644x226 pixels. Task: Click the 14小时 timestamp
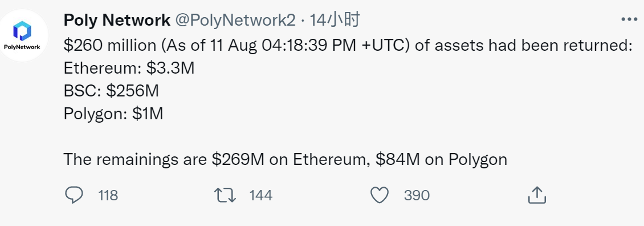(335, 20)
